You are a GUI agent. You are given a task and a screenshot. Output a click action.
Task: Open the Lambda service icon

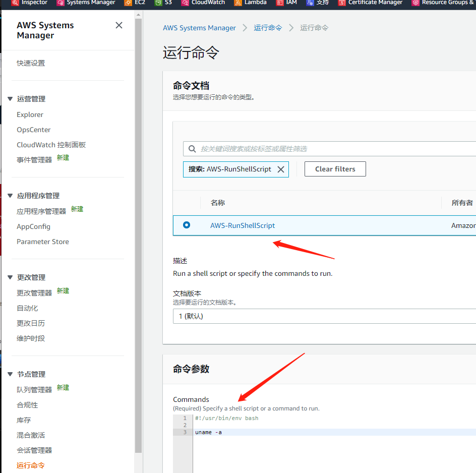point(238,3)
